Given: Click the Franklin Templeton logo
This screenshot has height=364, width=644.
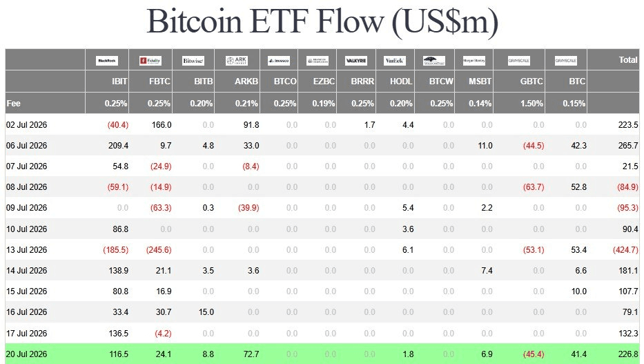Looking at the screenshot, I should click(x=318, y=61).
